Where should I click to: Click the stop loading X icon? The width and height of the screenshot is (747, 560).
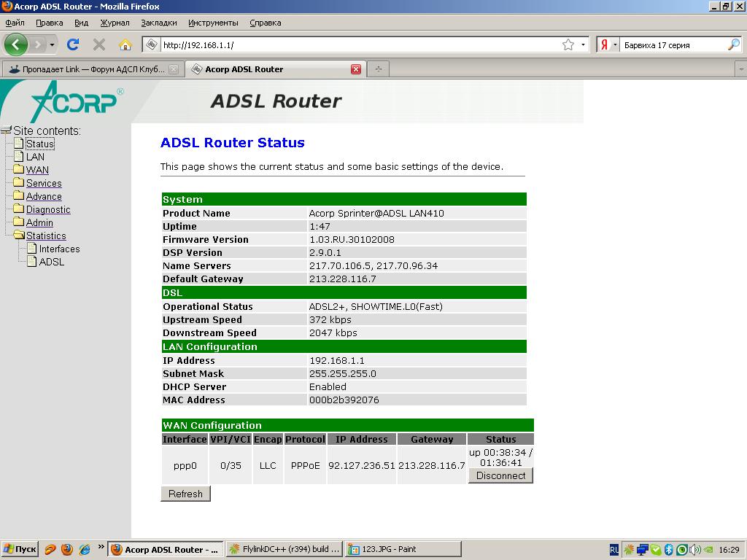(x=99, y=44)
